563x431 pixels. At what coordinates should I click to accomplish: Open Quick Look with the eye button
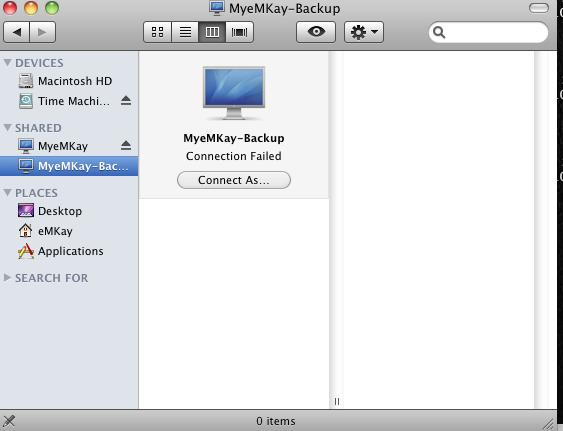pos(316,32)
